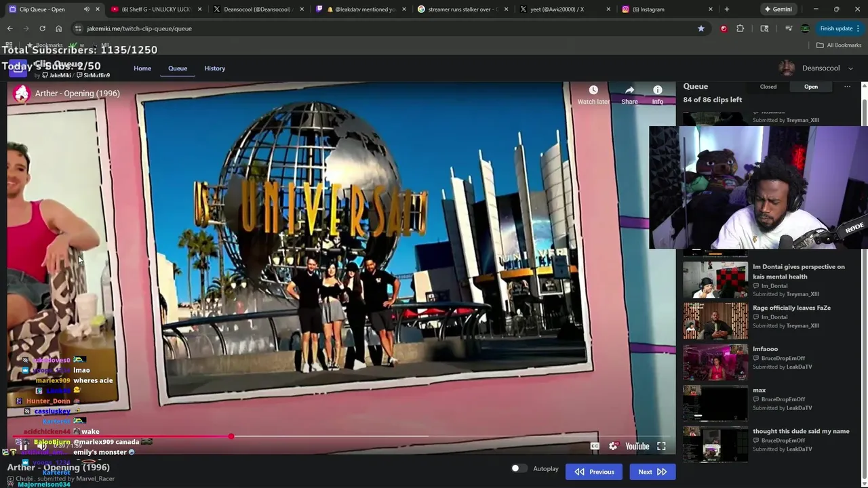Bookmark this page with star icon
Screen dimensions: 868x488
[x=701, y=28]
